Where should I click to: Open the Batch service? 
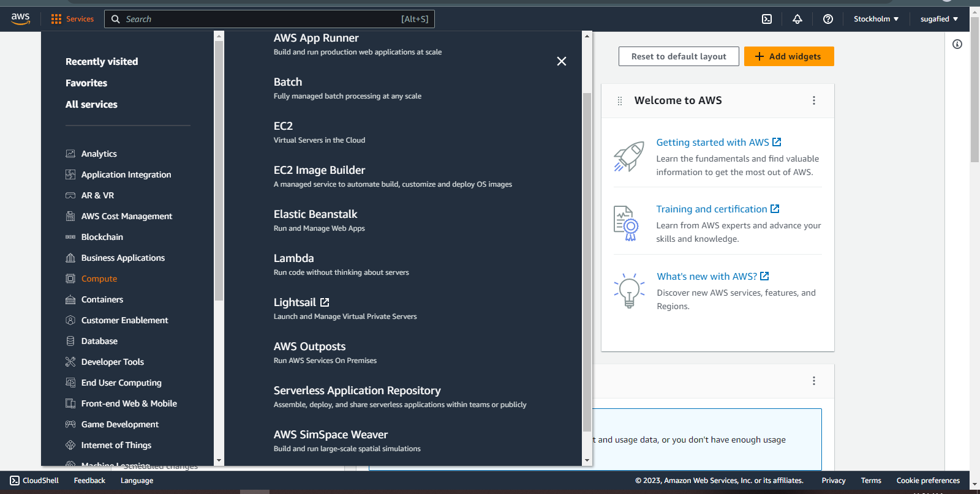click(288, 82)
